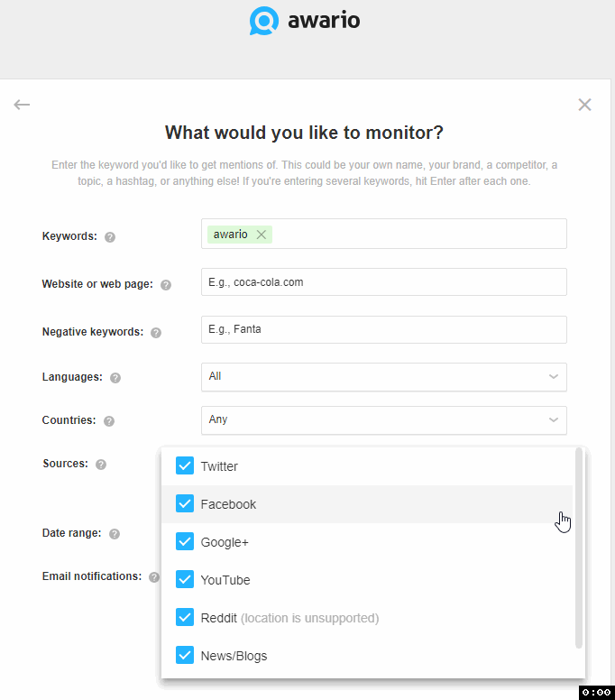Click help icon beside Negative keywords
Image resolution: width=615 pixels, height=700 pixels.
click(156, 333)
